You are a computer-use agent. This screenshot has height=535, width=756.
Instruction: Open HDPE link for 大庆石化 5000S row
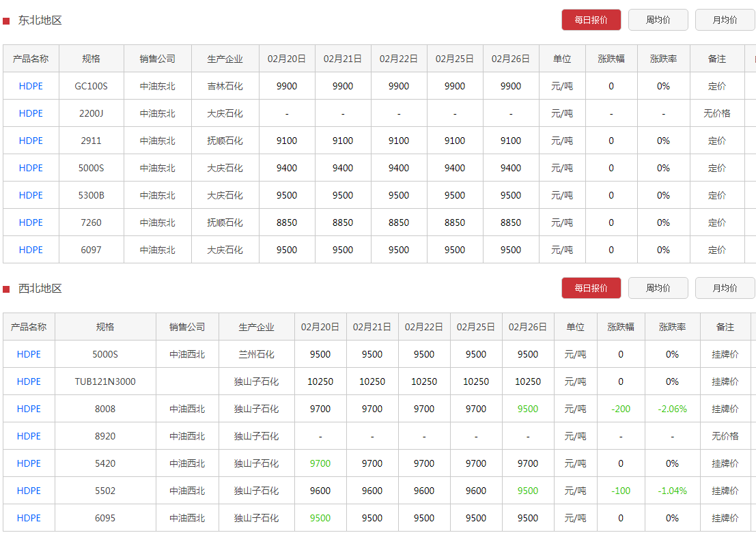click(x=31, y=168)
